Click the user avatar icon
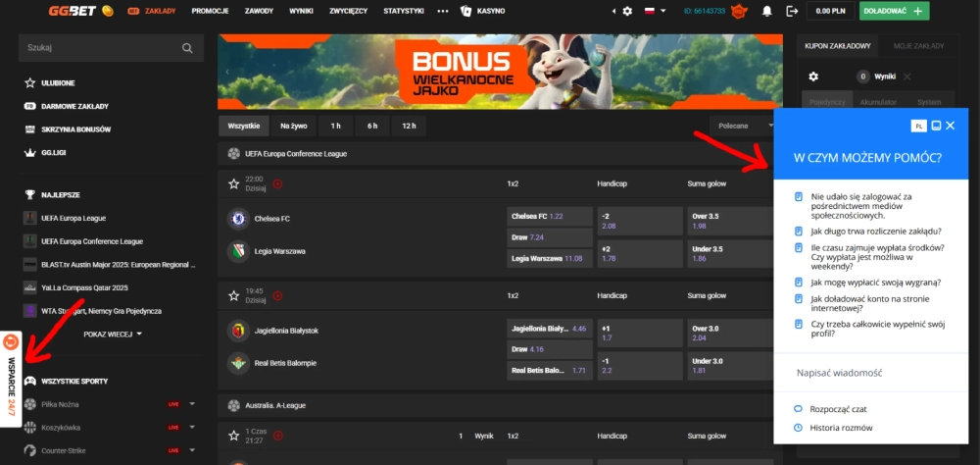This screenshot has width=980, height=465. [x=740, y=11]
